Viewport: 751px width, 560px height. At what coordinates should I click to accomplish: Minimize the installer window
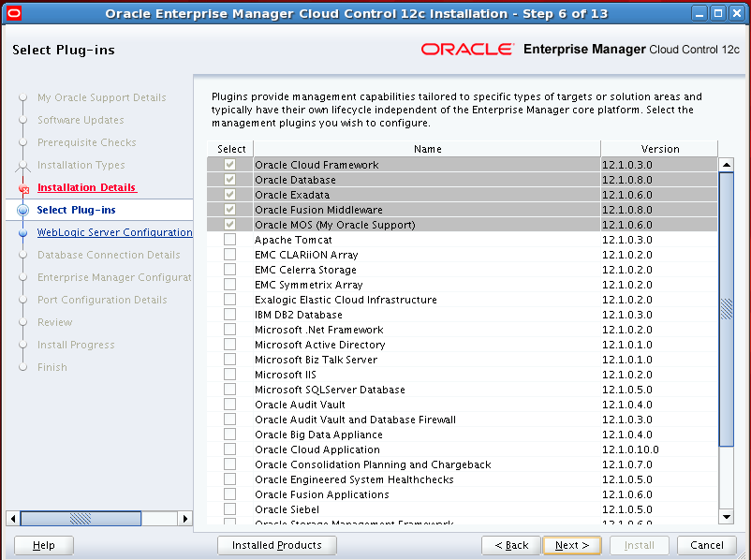point(699,13)
